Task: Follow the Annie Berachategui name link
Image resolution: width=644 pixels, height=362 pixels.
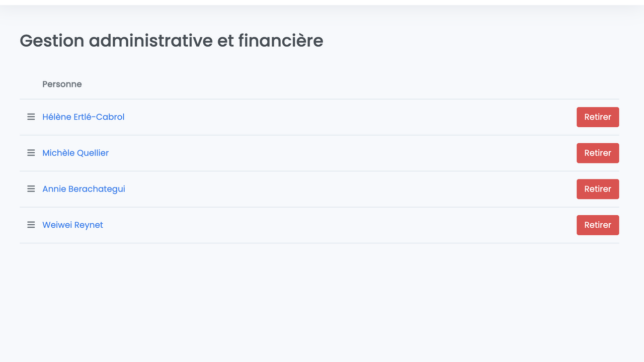Action: (x=84, y=189)
